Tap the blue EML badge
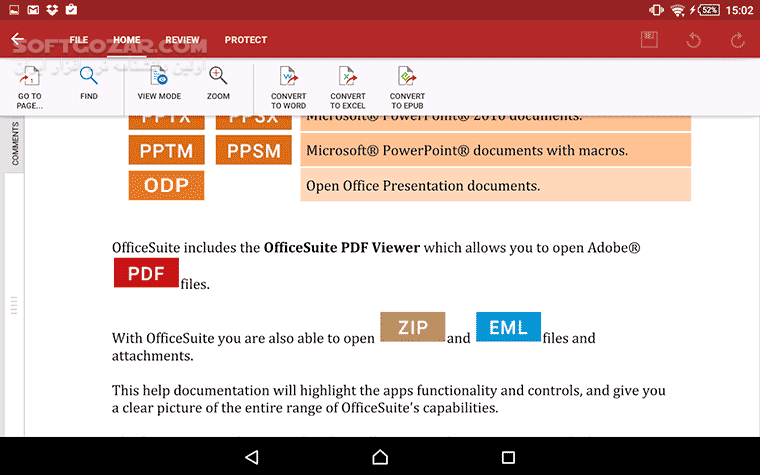This screenshot has height=475, width=760. 508,327
